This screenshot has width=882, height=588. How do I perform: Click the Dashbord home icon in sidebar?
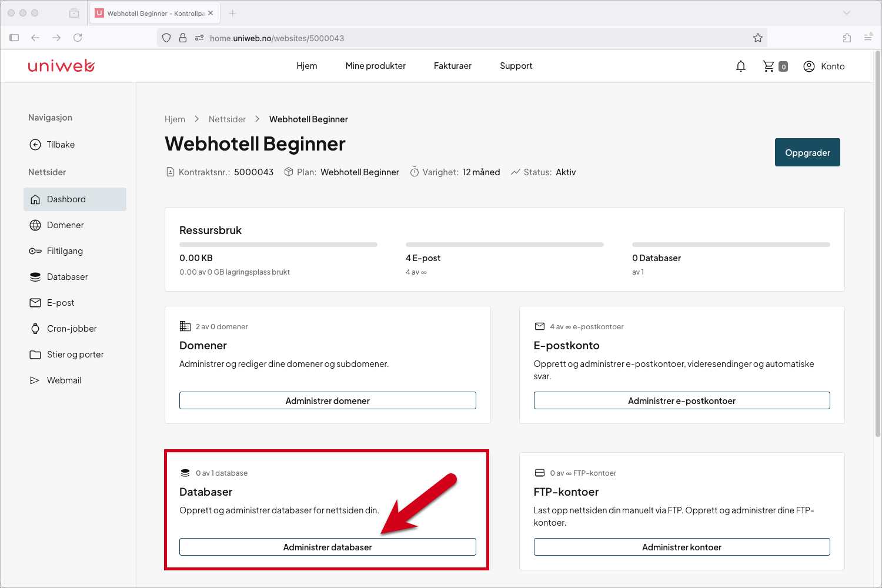pos(35,199)
